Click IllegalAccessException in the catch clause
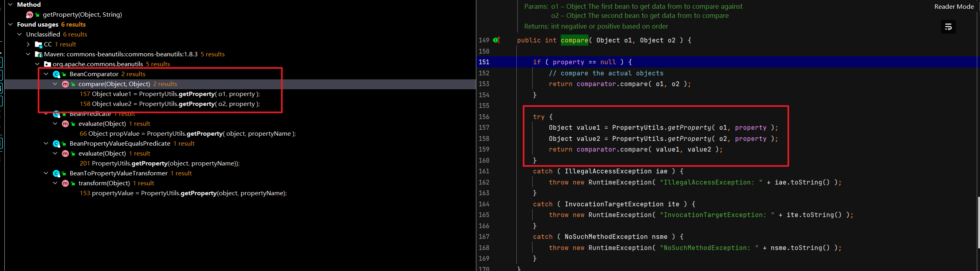 608,171
